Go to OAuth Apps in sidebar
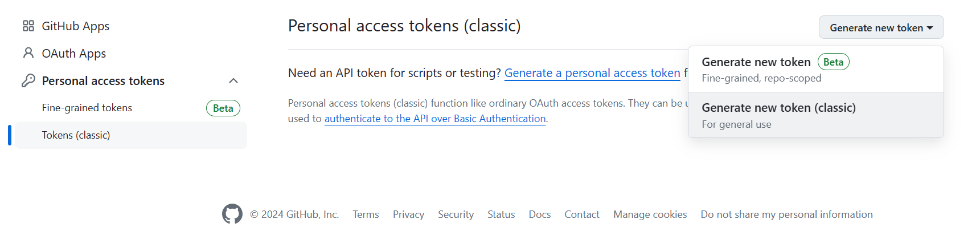The height and width of the screenshot is (235, 980). click(73, 53)
